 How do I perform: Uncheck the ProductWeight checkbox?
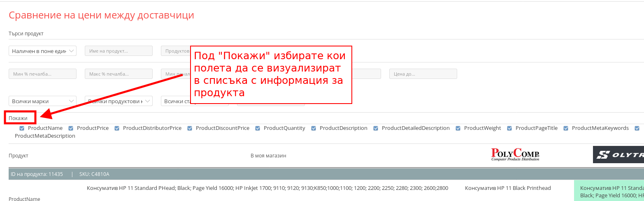pos(458,128)
